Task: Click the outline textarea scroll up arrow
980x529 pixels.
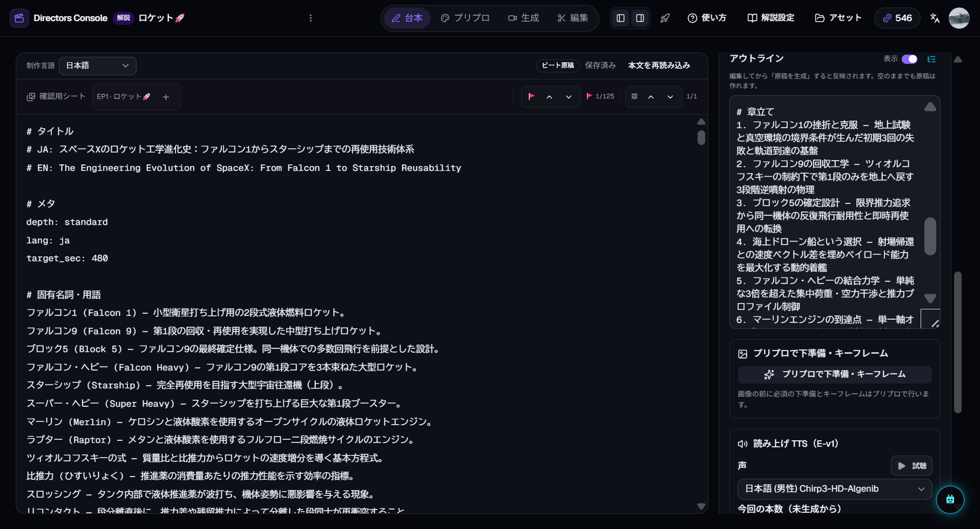Action: coord(930,106)
